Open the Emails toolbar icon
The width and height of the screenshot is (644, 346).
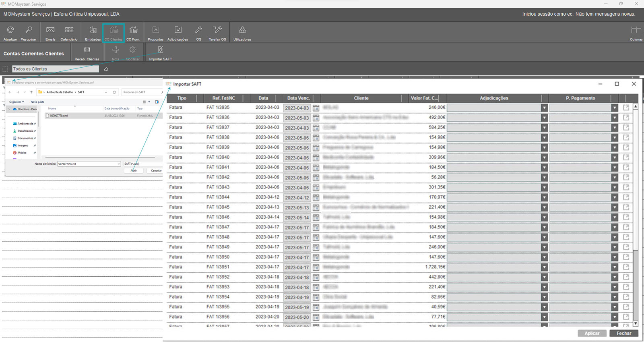tap(50, 30)
